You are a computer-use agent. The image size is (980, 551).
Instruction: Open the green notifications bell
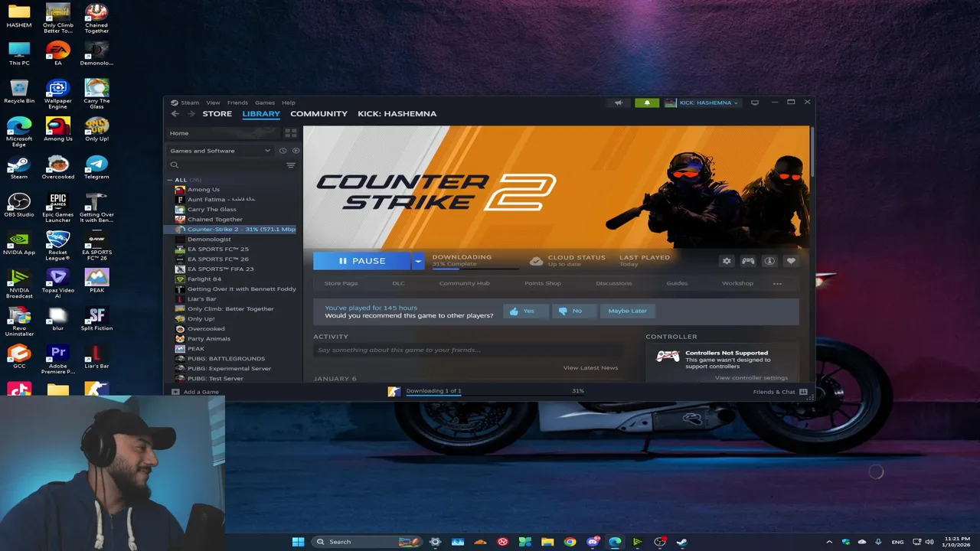pyautogui.click(x=647, y=103)
